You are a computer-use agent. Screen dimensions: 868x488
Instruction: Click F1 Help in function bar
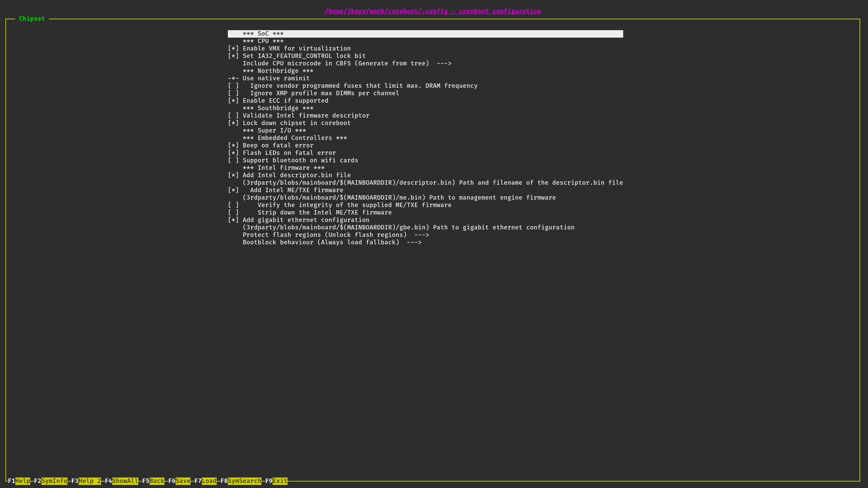point(19,481)
